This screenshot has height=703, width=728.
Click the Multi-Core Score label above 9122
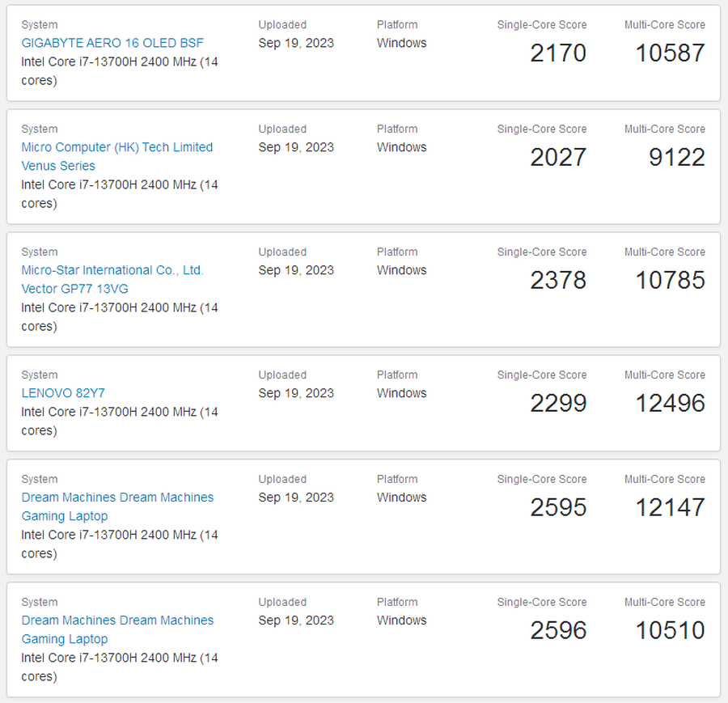[664, 129]
